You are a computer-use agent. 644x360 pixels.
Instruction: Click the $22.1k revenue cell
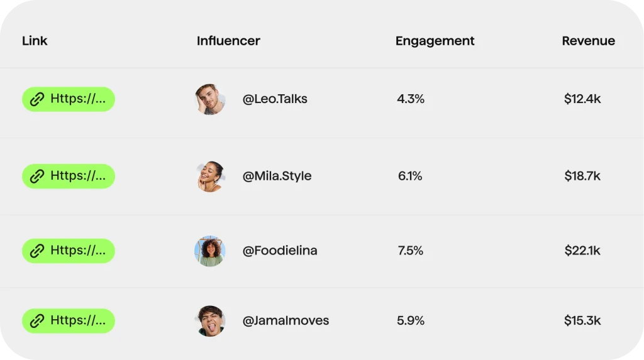coord(582,251)
